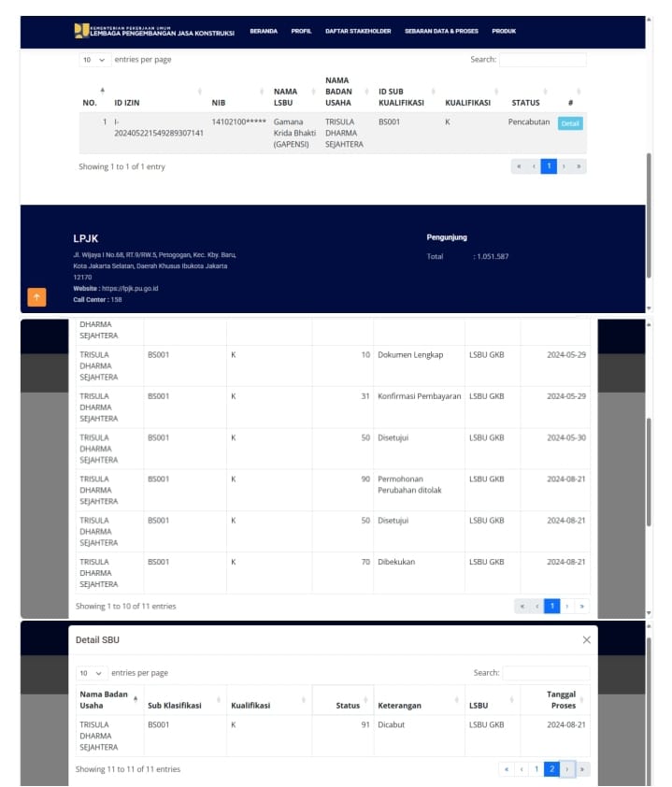
Task: Select page 1 in Detail SBU pagination
Action: [536, 768]
